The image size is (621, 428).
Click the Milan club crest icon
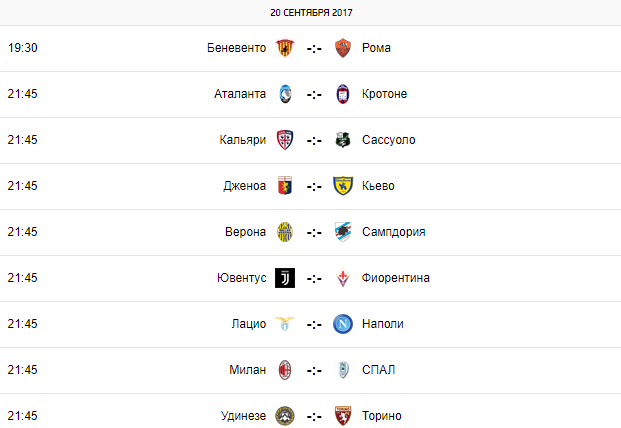(285, 370)
